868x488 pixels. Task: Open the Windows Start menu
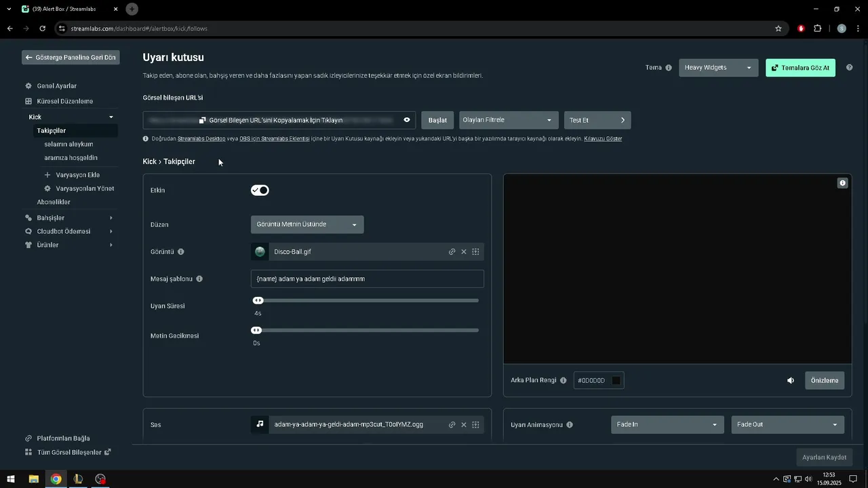11,479
